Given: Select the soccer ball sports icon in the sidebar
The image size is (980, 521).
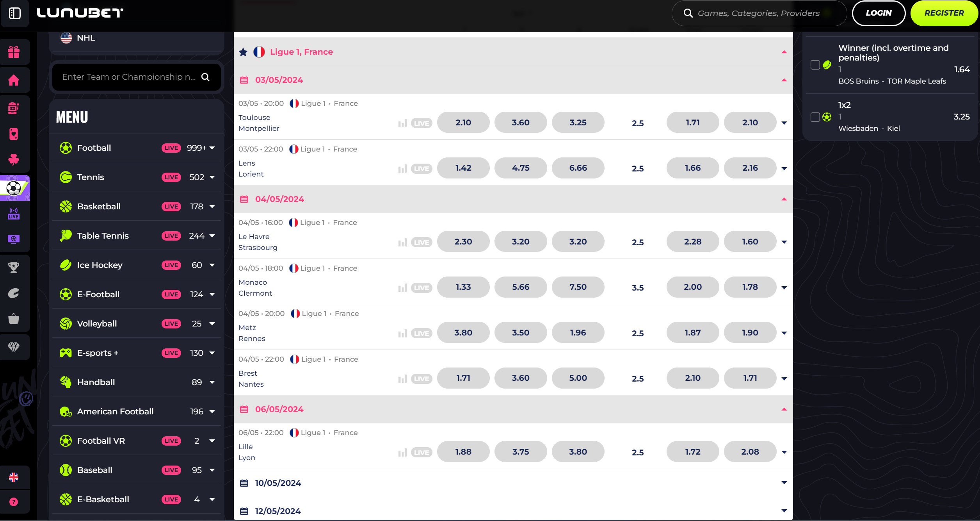Looking at the screenshot, I should point(14,188).
